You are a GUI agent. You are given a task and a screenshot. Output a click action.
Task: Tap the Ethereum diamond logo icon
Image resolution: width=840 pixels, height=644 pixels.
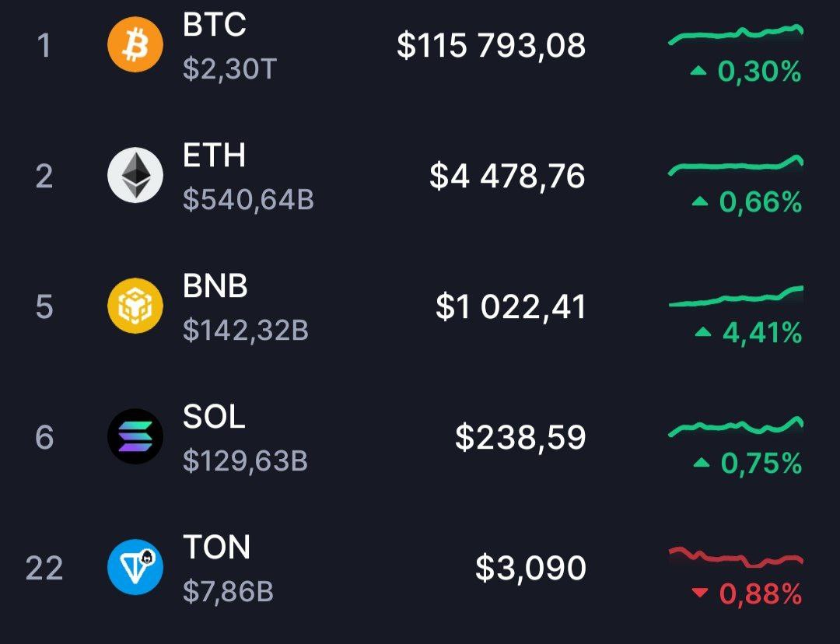135,175
